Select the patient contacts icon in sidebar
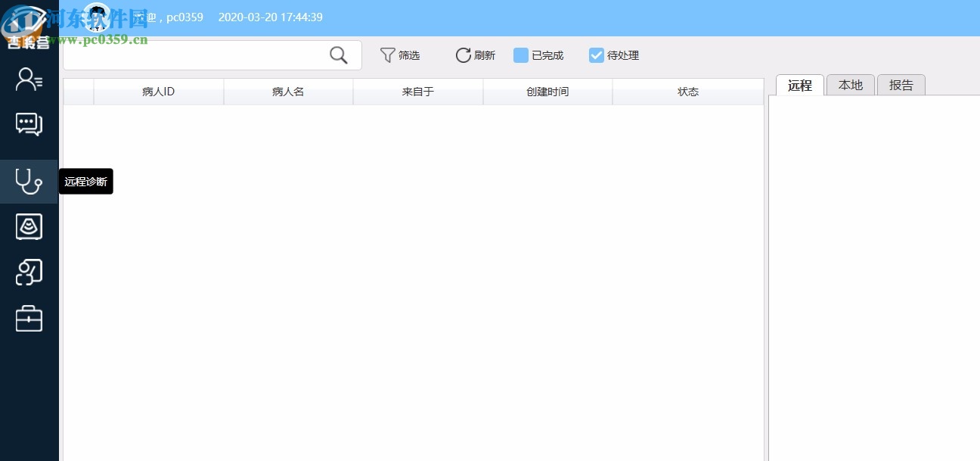Image resolution: width=980 pixels, height=461 pixels. [29, 79]
